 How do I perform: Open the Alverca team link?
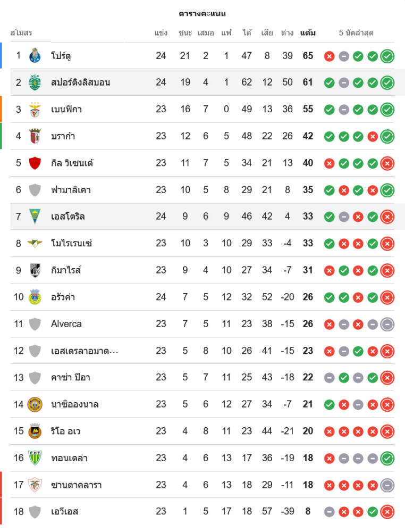point(66,324)
